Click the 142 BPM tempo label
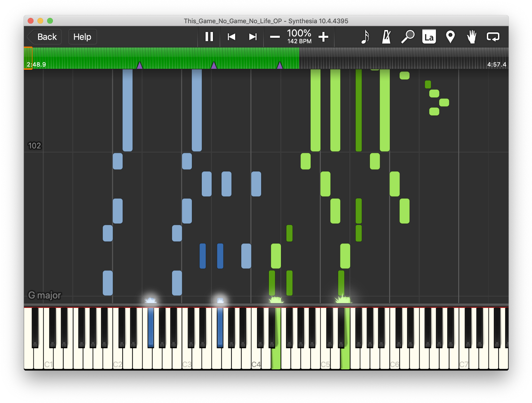 click(x=300, y=41)
